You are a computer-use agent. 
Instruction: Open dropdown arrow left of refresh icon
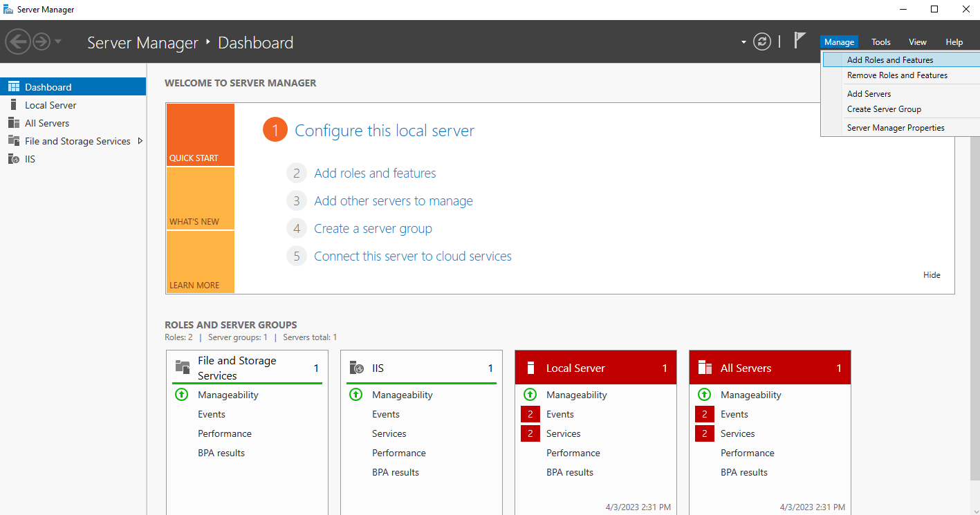pos(744,42)
